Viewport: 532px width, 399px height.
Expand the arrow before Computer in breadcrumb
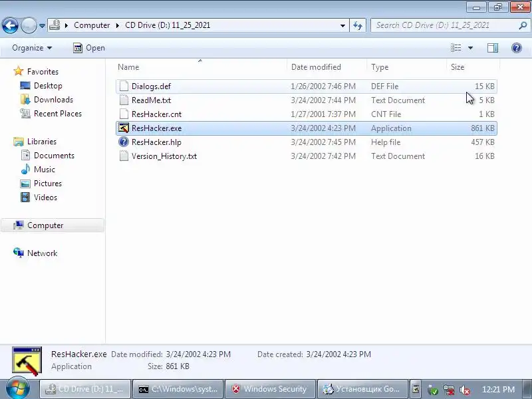click(x=66, y=25)
